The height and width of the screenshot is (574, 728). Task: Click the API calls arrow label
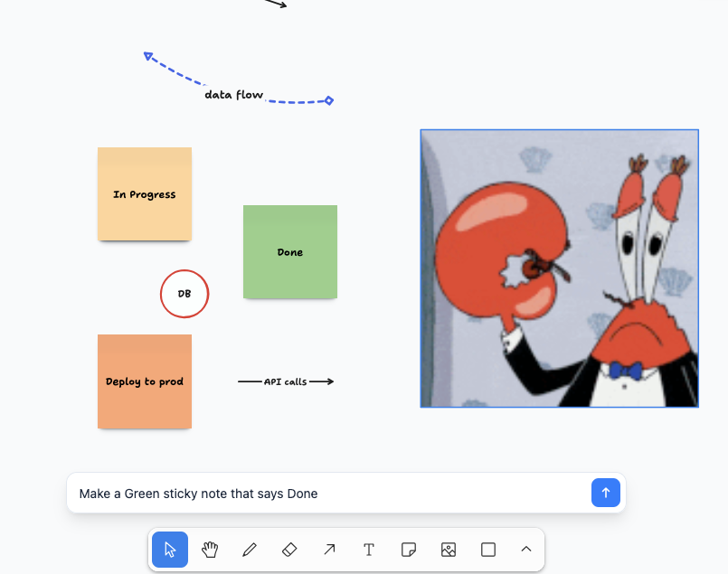pyautogui.click(x=285, y=381)
